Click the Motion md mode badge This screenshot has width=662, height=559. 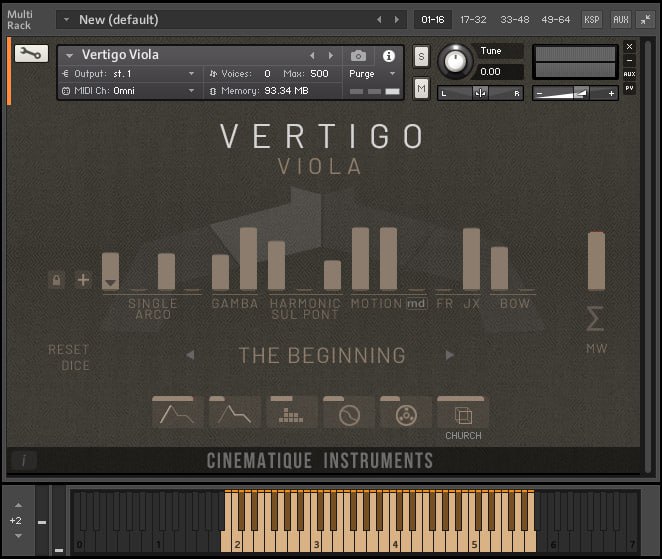(416, 304)
